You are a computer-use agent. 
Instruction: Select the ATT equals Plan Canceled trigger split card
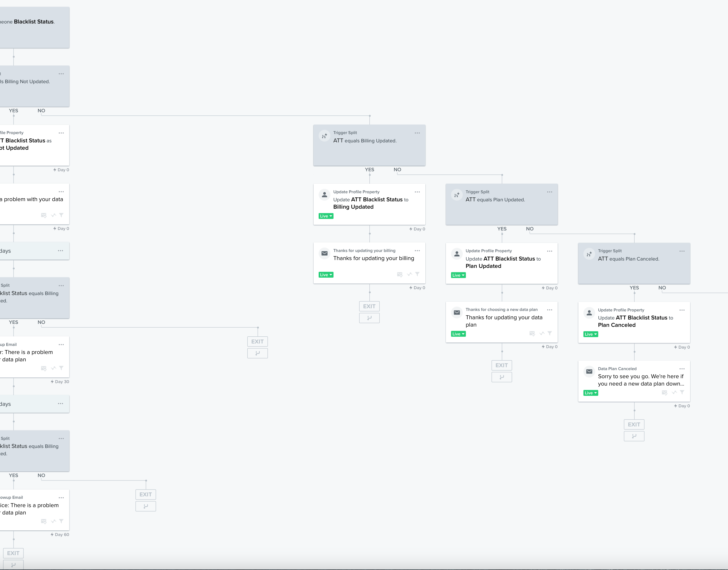pos(634,263)
